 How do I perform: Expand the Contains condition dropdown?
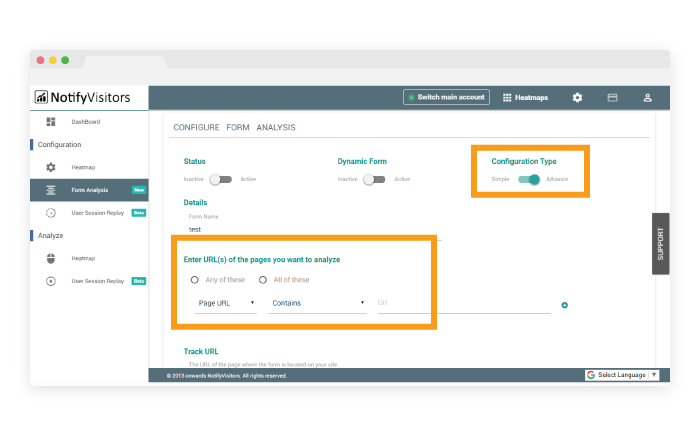tap(317, 302)
